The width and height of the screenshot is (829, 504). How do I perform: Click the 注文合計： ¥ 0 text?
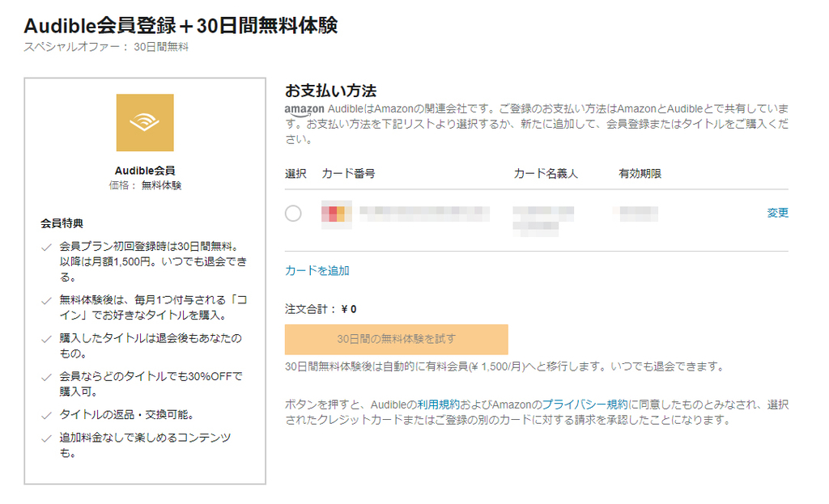pyautogui.click(x=321, y=309)
